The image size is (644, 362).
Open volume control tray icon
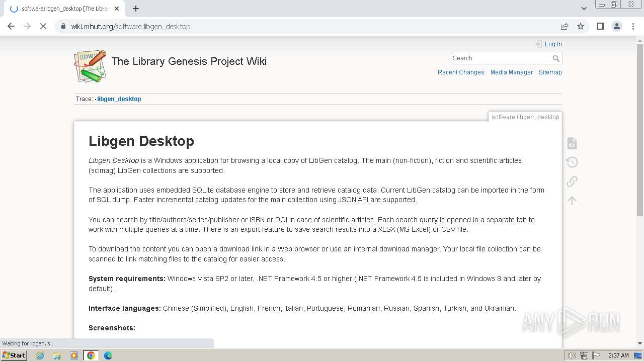click(572, 355)
